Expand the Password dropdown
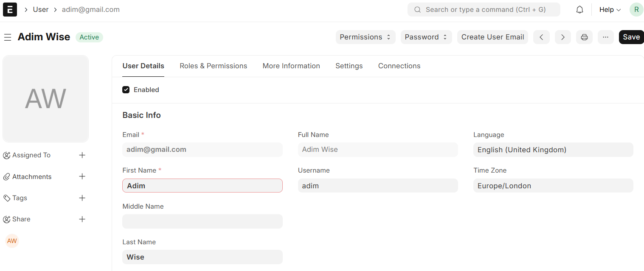The image size is (644, 271). tap(426, 37)
